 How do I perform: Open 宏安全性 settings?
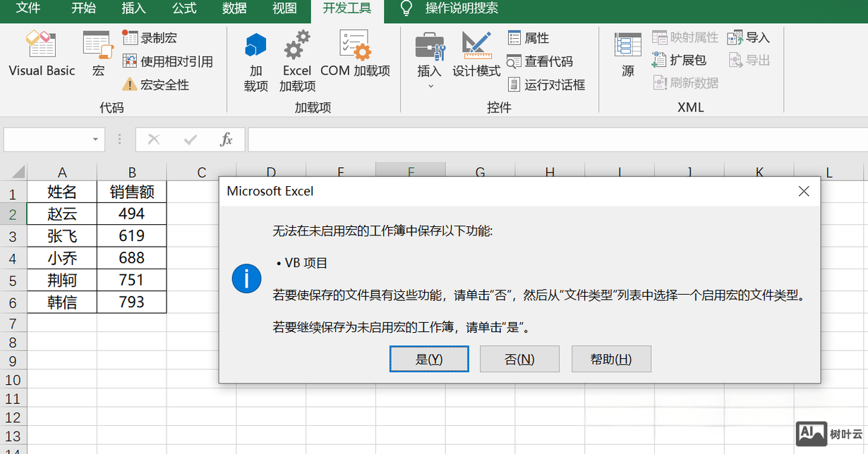coord(156,85)
